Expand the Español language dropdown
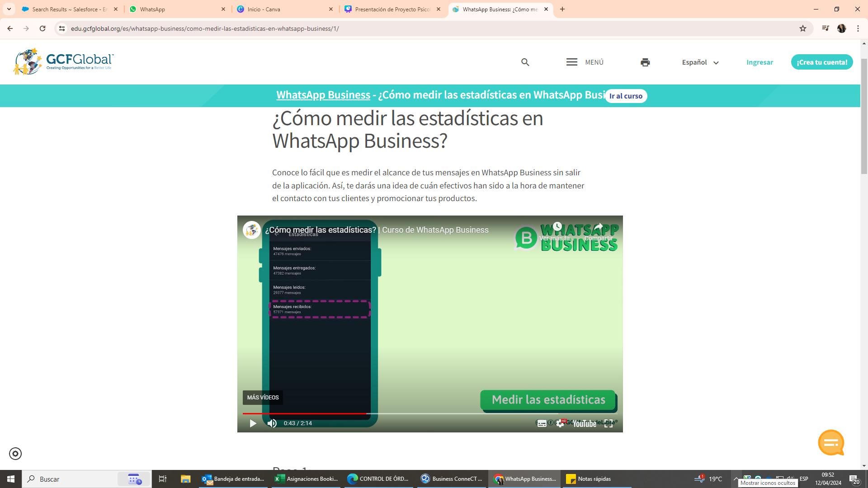The height and width of the screenshot is (488, 868). click(700, 62)
